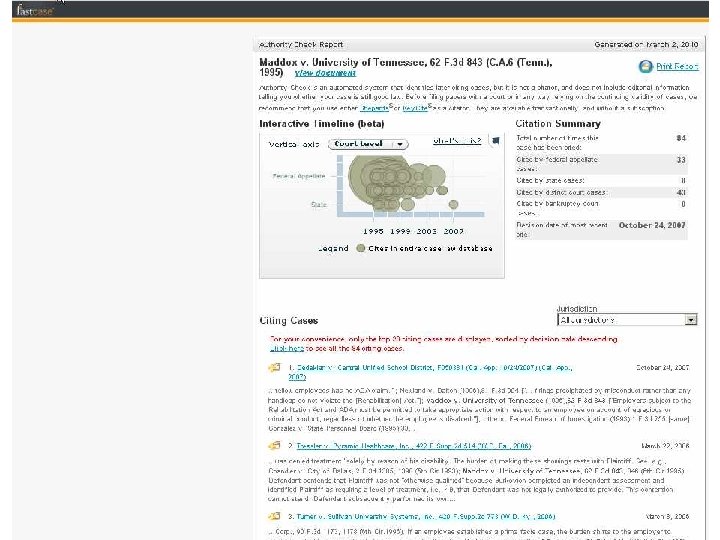Screen dimensions: 720x540
Task: Open the Print Report link
Action: pyautogui.click(x=677, y=67)
